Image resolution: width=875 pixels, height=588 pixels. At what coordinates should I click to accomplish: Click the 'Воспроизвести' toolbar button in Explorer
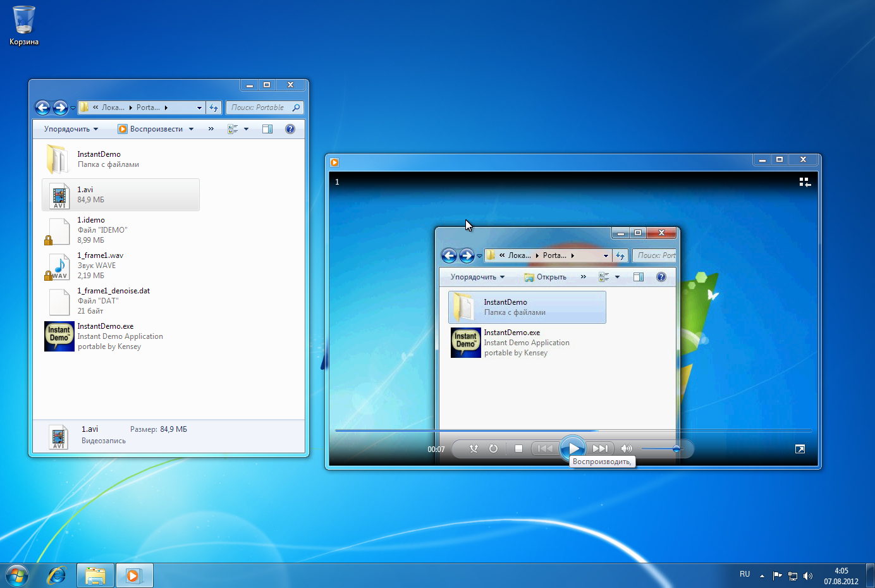coord(150,129)
